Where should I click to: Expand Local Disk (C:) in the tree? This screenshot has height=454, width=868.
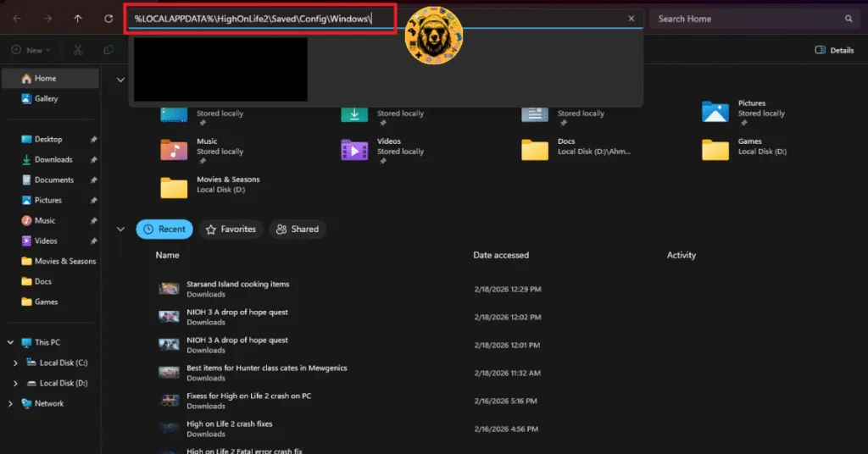click(x=15, y=363)
